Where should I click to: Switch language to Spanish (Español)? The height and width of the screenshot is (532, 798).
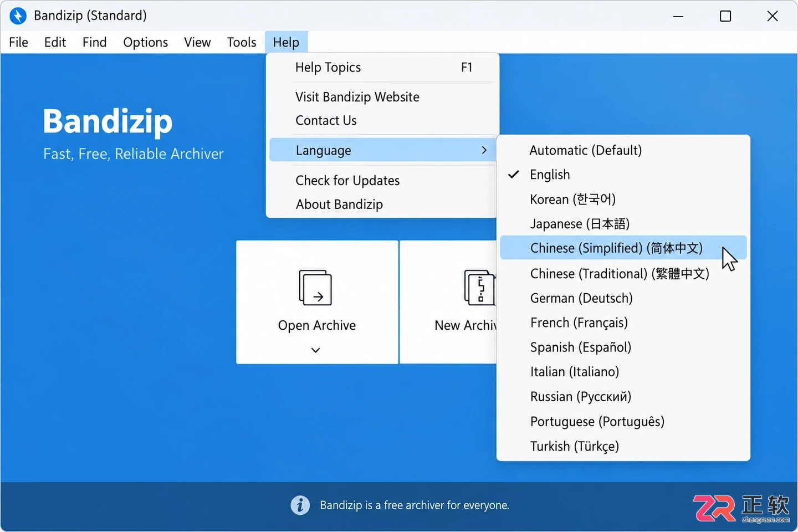(623, 347)
